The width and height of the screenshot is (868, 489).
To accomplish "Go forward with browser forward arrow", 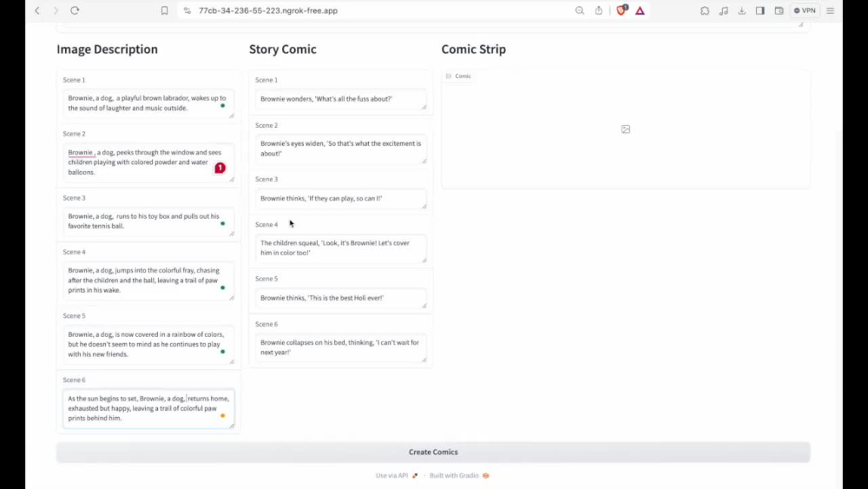I will point(56,10).
